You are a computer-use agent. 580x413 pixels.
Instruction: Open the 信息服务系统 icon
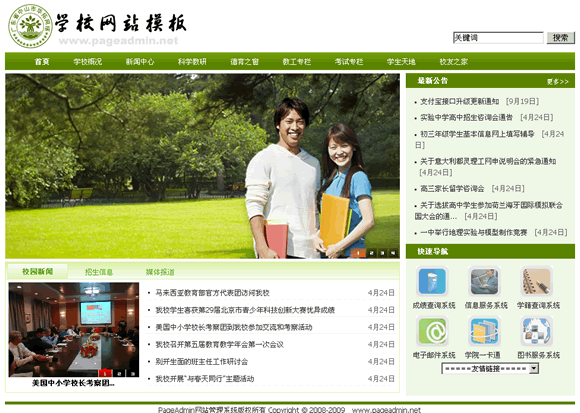(484, 281)
